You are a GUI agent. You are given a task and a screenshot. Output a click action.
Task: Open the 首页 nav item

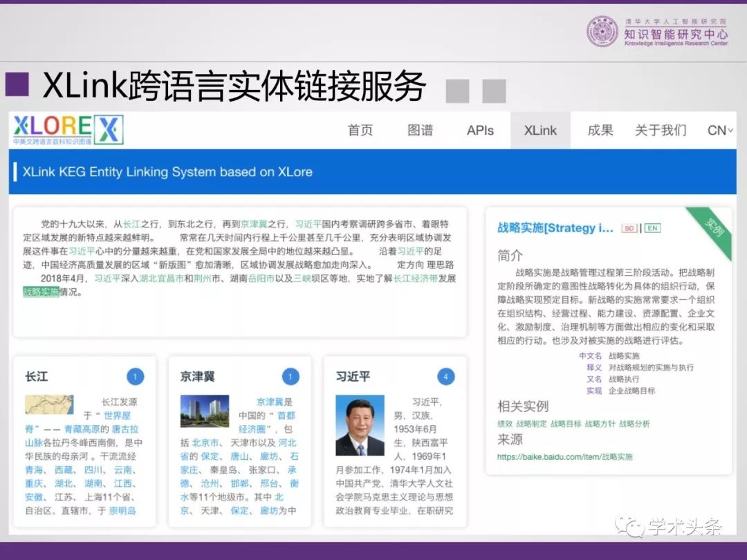pyautogui.click(x=360, y=130)
